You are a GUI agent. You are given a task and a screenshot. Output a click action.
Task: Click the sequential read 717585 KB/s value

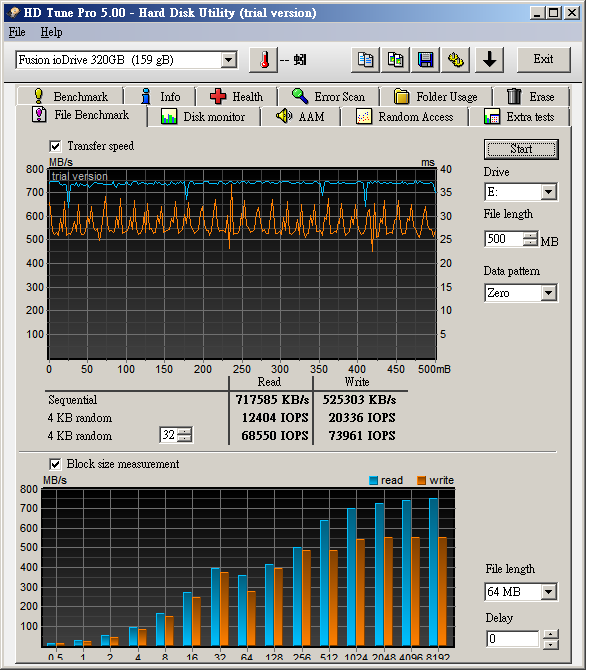(x=272, y=400)
